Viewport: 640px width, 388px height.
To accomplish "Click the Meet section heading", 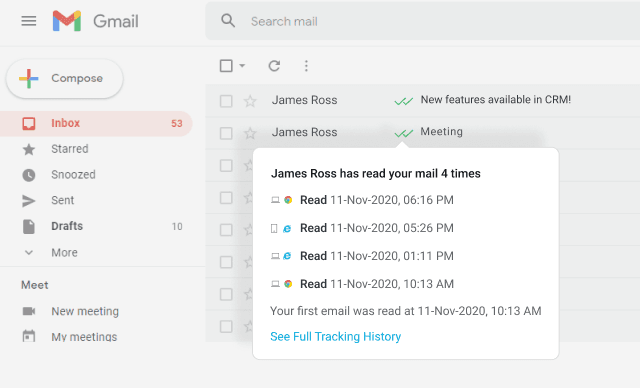I will click(x=35, y=285).
